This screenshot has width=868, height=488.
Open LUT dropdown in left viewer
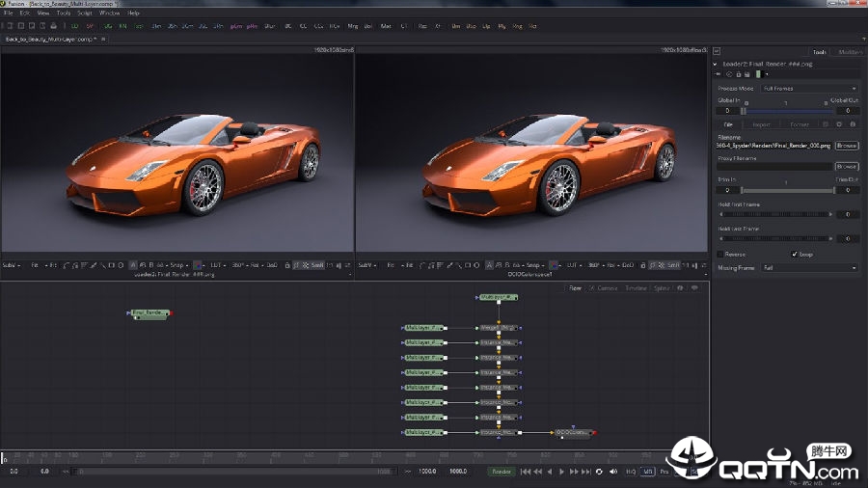217,265
